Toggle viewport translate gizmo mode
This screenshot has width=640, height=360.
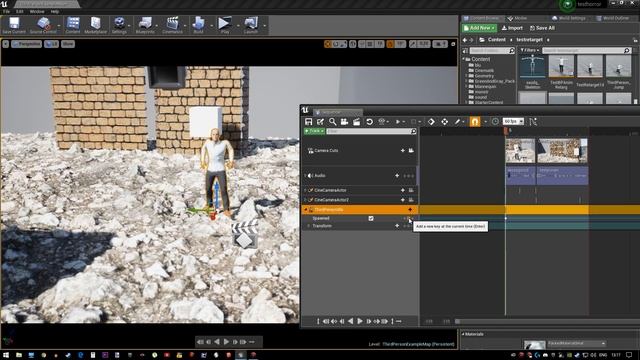click(327, 44)
